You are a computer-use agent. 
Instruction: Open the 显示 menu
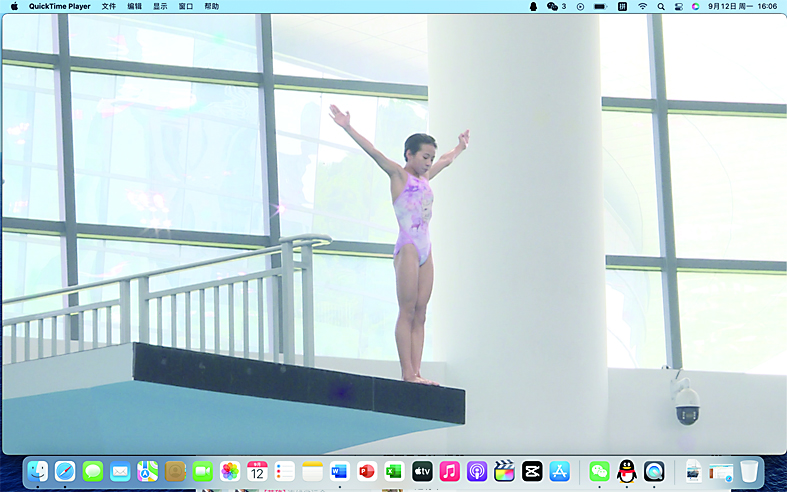160,6
